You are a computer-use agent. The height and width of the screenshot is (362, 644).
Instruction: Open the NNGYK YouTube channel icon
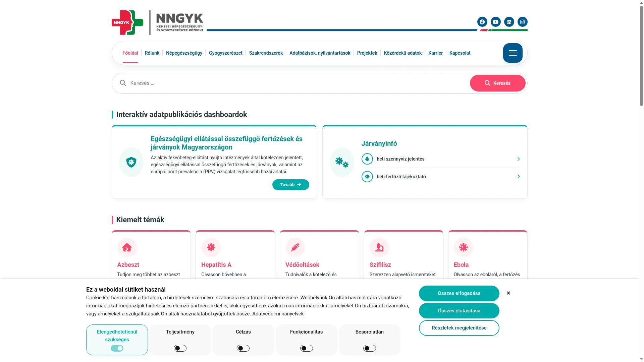[495, 22]
